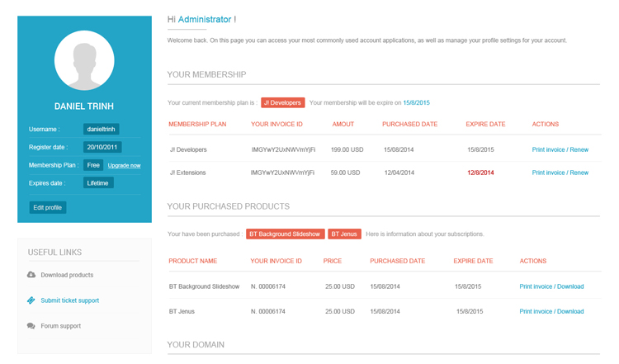The image size is (619, 364).
Task: Print invoice / Renew for J! Developers
Action: click(560, 149)
